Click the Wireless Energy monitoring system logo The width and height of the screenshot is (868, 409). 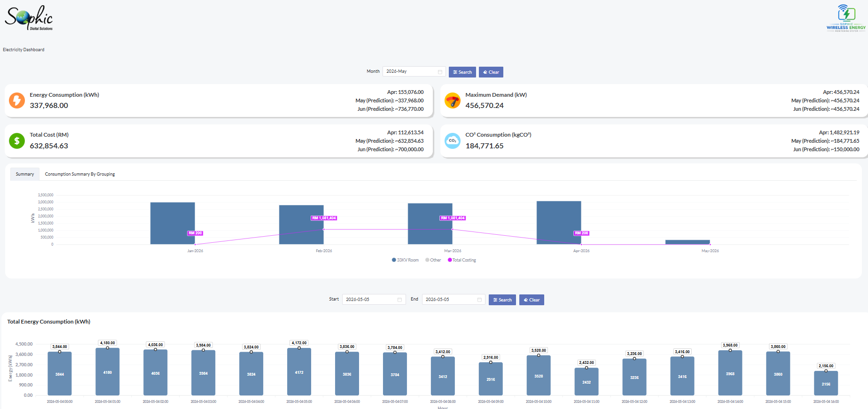[x=846, y=18]
